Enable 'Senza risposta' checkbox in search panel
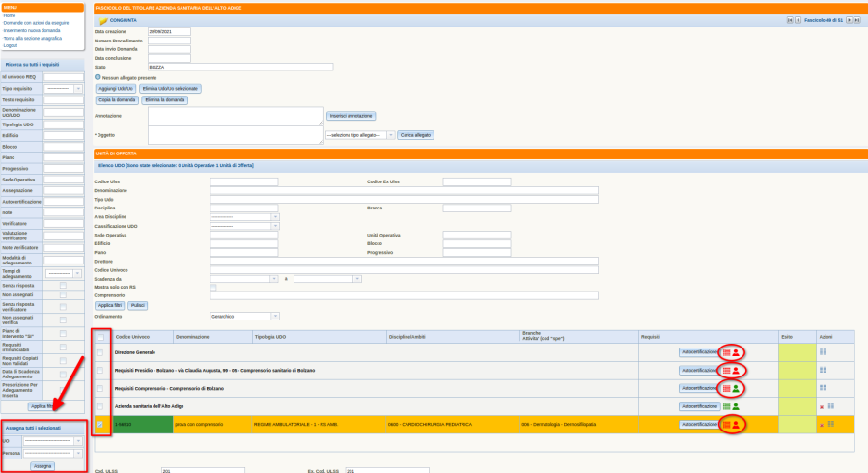 pos(63,286)
